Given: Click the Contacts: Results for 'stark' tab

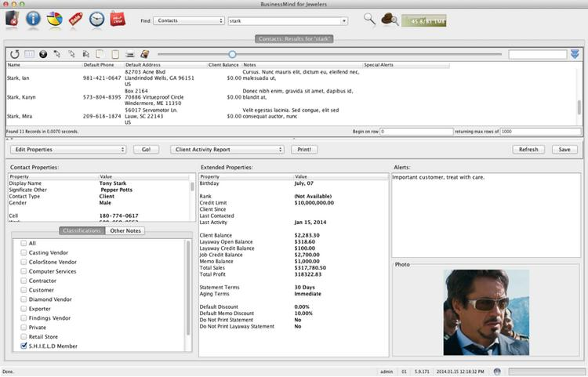Looking at the screenshot, I should (294, 39).
